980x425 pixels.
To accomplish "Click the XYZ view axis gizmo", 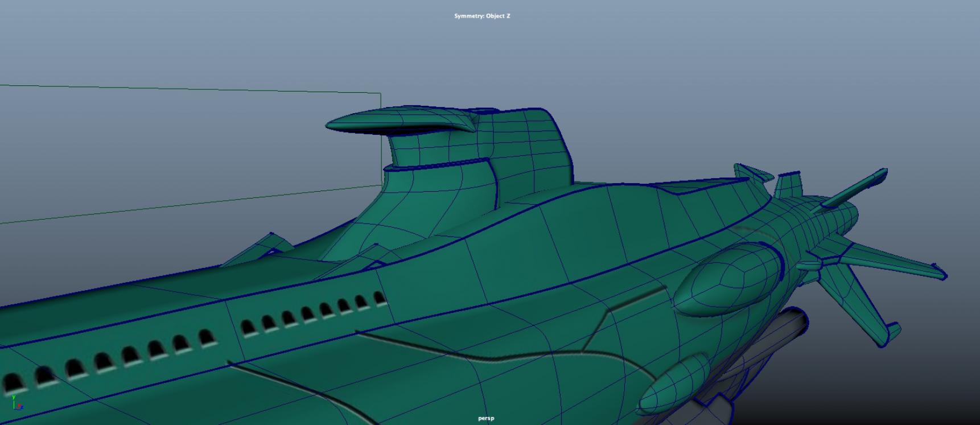I will [x=16, y=403].
